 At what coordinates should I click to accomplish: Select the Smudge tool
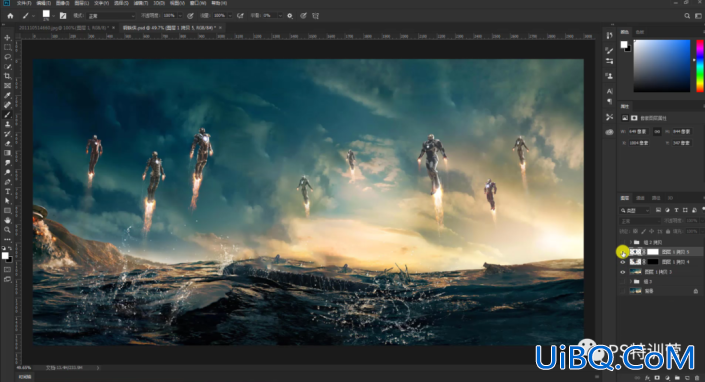click(x=8, y=163)
